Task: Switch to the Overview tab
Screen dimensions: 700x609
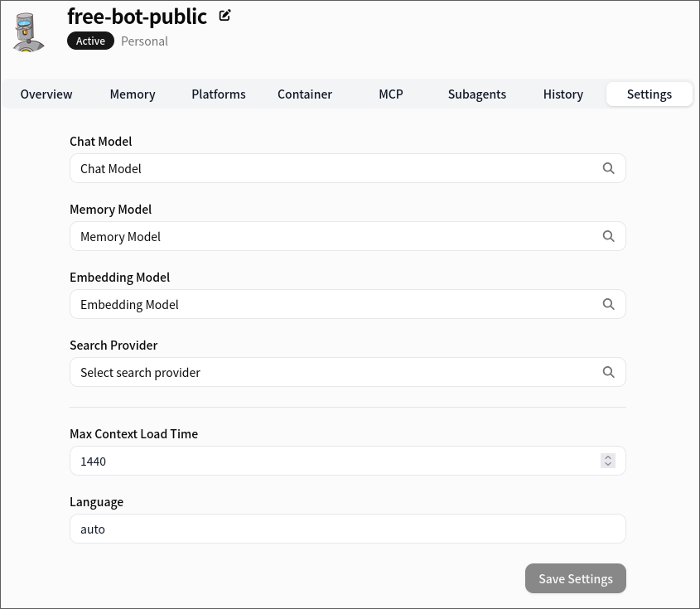Action: point(46,94)
